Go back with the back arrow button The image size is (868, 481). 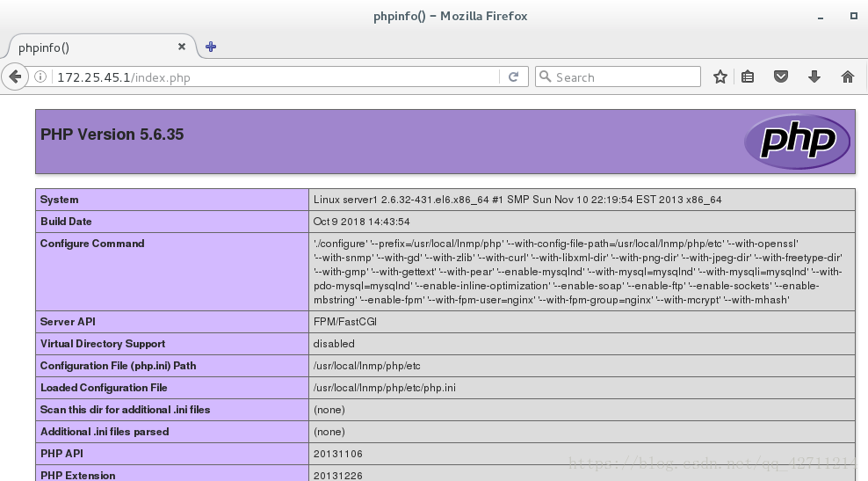[15, 77]
